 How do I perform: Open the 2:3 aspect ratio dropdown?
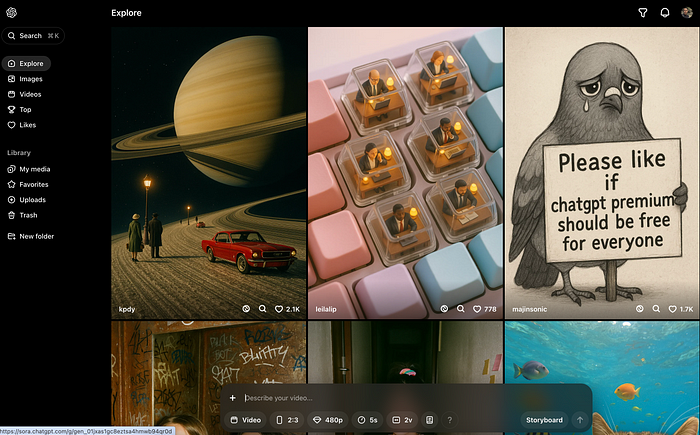(288, 420)
